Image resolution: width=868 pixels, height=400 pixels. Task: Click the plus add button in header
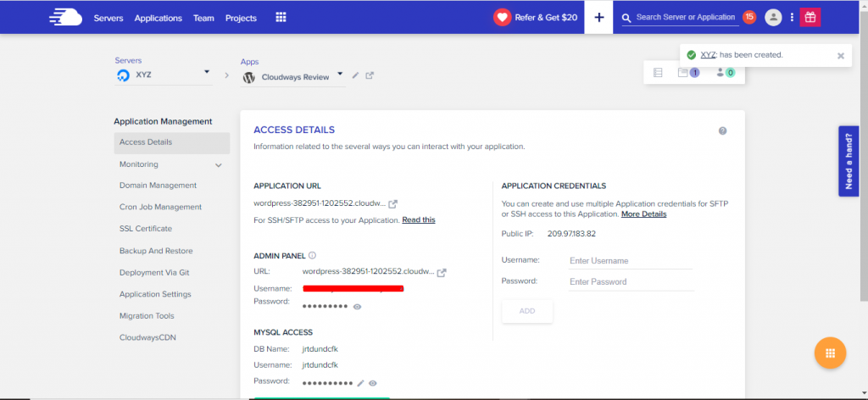tap(599, 17)
